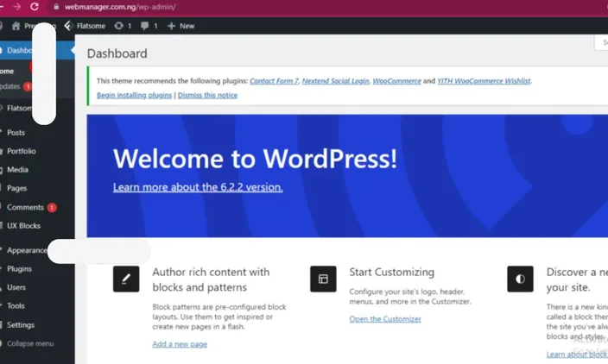The height and width of the screenshot is (364, 608).
Task: Open Posts in the sidebar
Action: [x=16, y=133]
